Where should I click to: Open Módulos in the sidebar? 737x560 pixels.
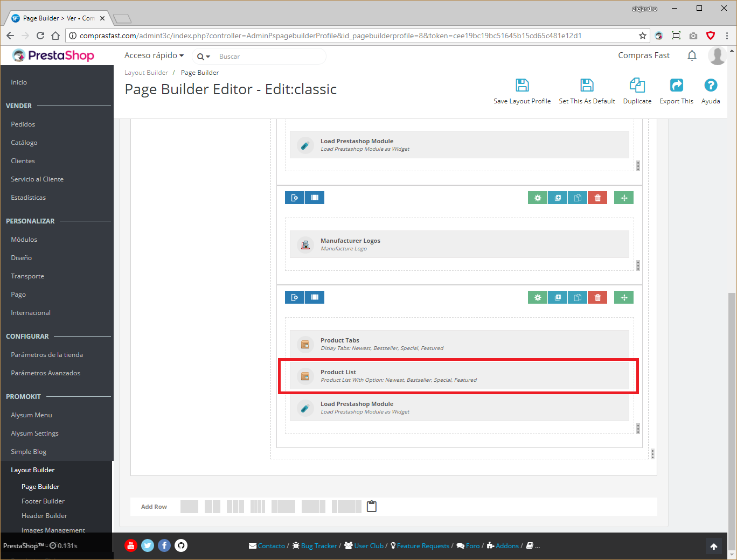[x=24, y=240]
